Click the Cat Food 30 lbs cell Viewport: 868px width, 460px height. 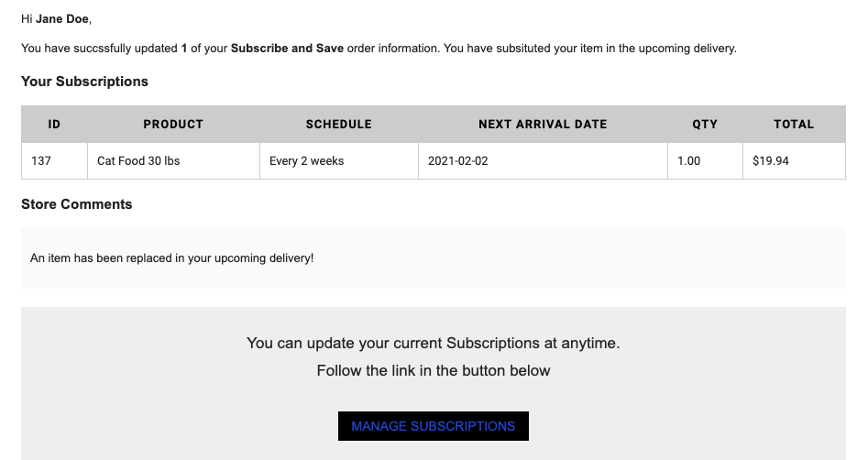click(x=173, y=161)
